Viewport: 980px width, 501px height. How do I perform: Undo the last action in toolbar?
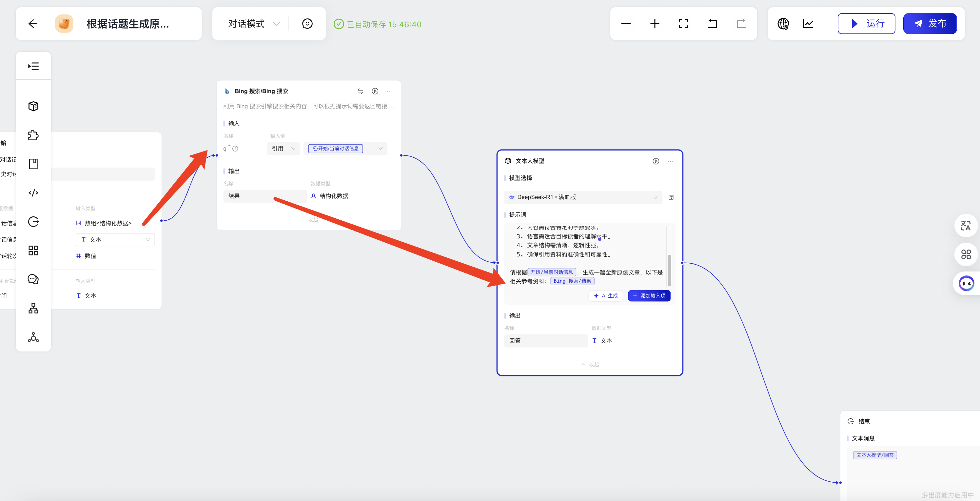click(x=712, y=24)
